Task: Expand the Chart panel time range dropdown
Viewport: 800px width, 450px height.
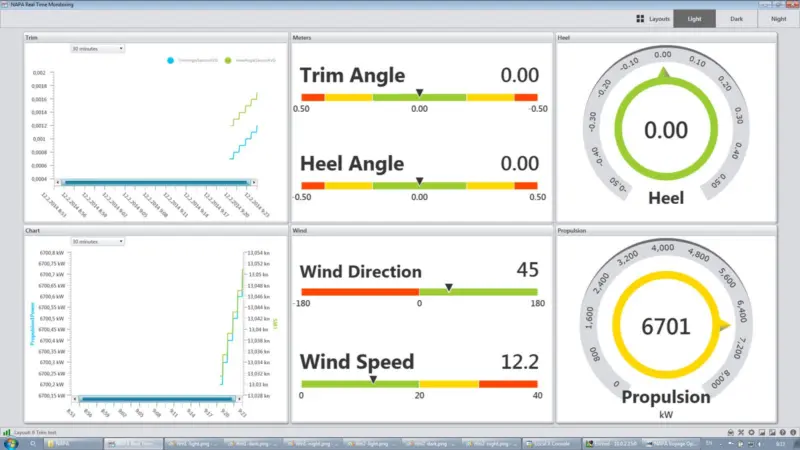Action: [x=97, y=241]
